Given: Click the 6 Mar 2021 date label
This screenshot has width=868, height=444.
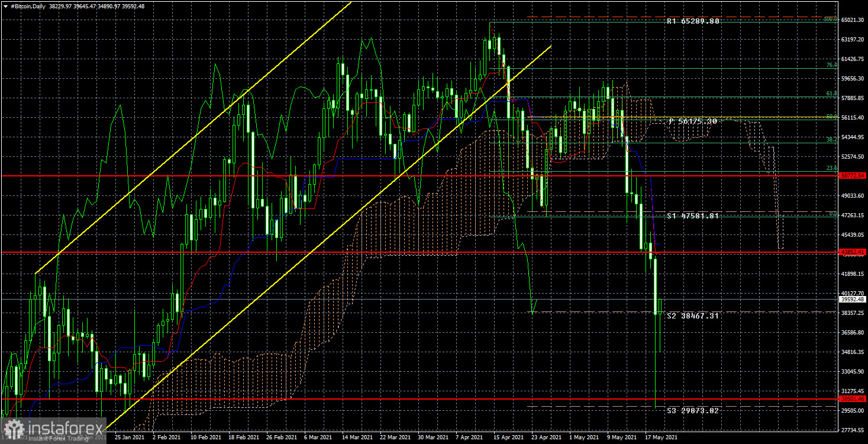Looking at the screenshot, I should [x=318, y=437].
